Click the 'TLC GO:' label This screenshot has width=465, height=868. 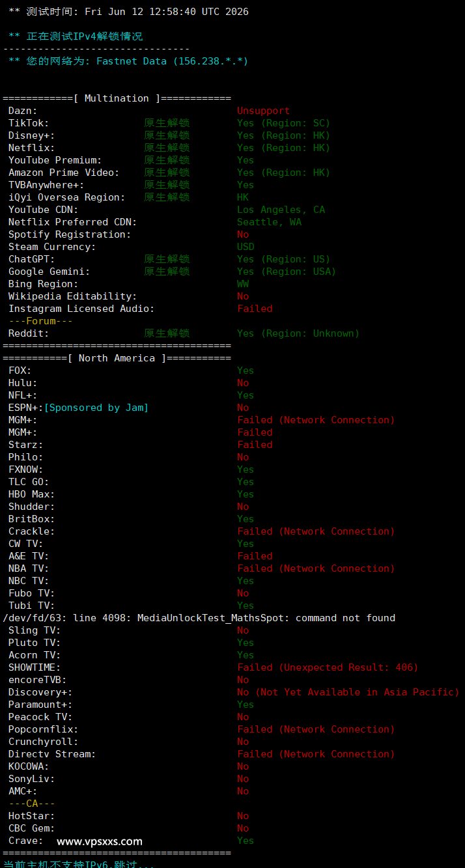(29, 482)
